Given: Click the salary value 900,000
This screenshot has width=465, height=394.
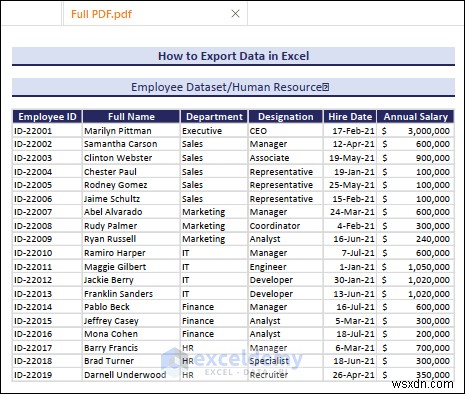Looking at the screenshot, I should pos(433,158).
